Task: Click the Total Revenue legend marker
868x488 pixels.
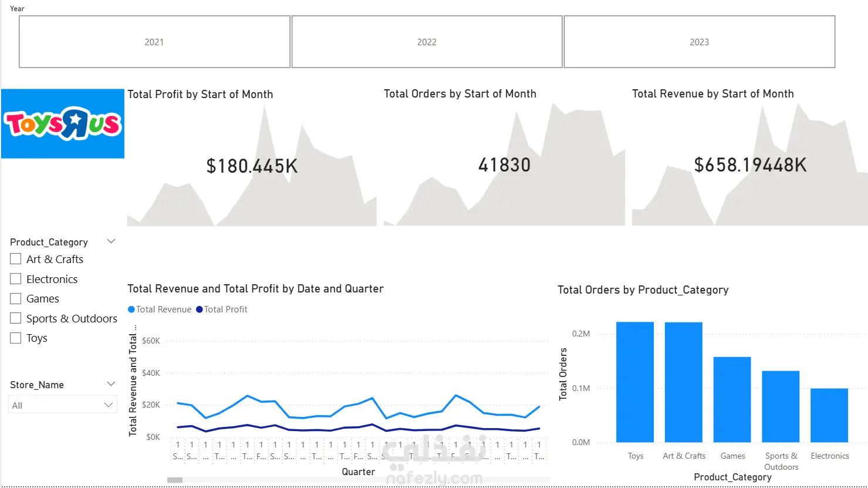Action: pos(131,309)
